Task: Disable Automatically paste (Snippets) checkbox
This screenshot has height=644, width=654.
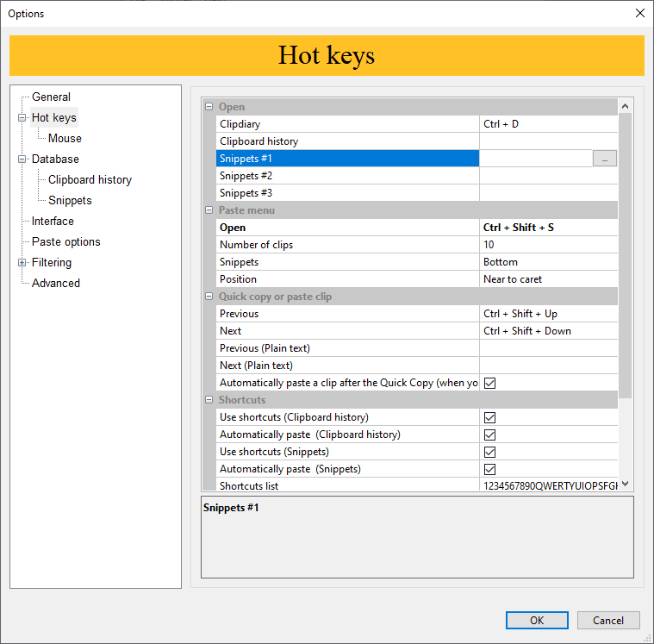Action: 490,469
